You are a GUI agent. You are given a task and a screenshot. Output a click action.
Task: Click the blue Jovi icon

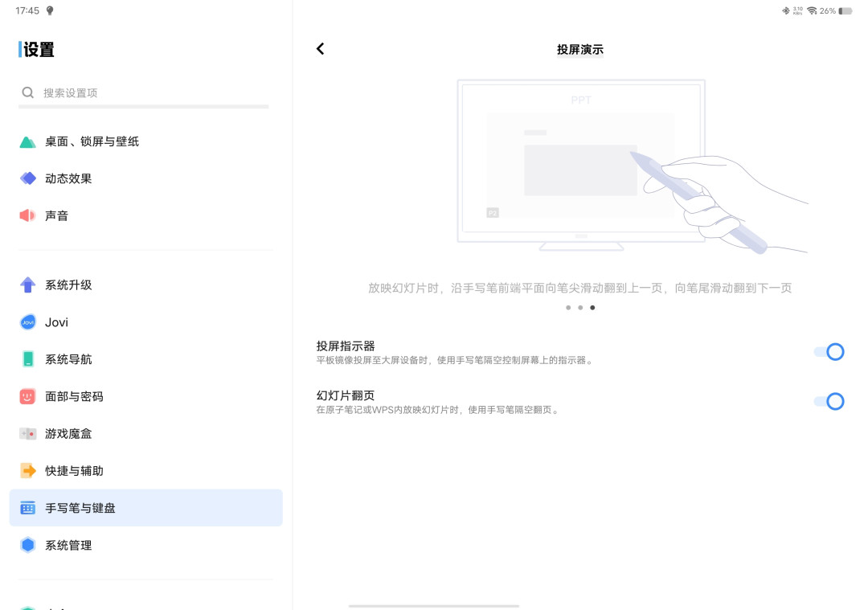point(27,322)
